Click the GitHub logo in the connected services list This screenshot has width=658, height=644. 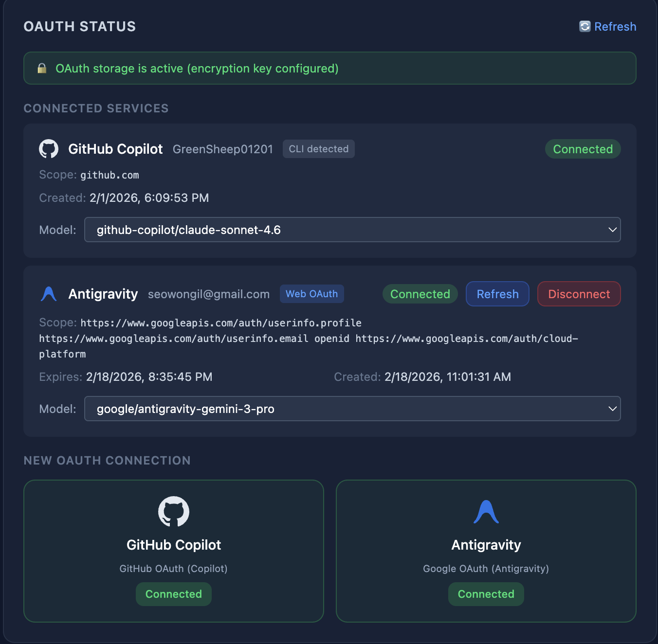tap(49, 149)
